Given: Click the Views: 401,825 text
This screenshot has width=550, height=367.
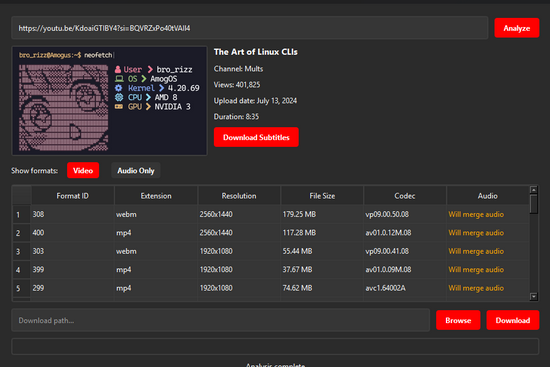Looking at the screenshot, I should click(x=237, y=85).
